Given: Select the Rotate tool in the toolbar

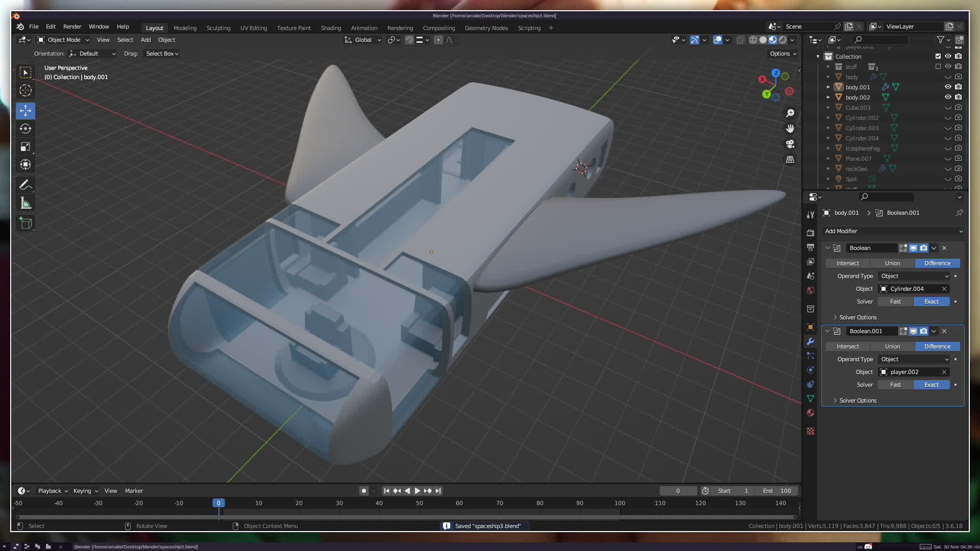Looking at the screenshot, I should (x=26, y=129).
